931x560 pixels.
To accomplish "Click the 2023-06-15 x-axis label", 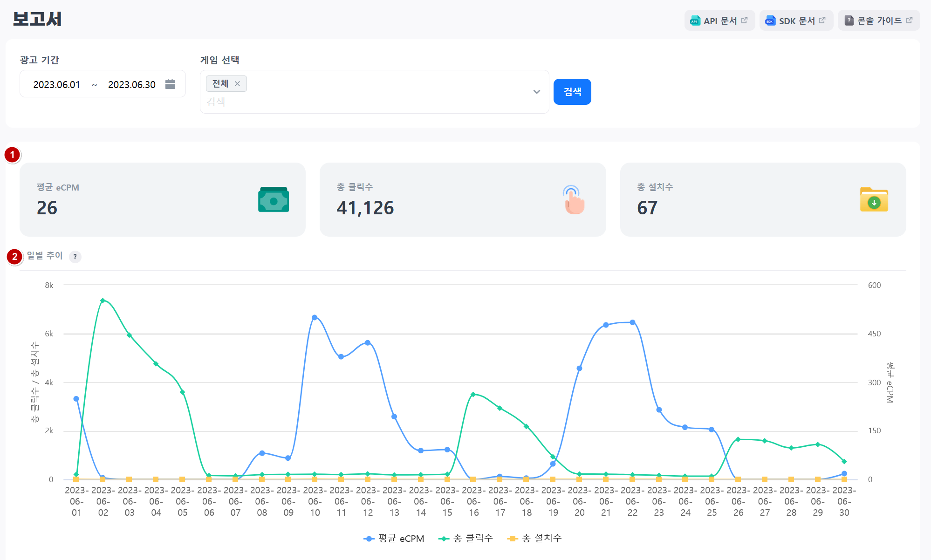I will tap(447, 501).
